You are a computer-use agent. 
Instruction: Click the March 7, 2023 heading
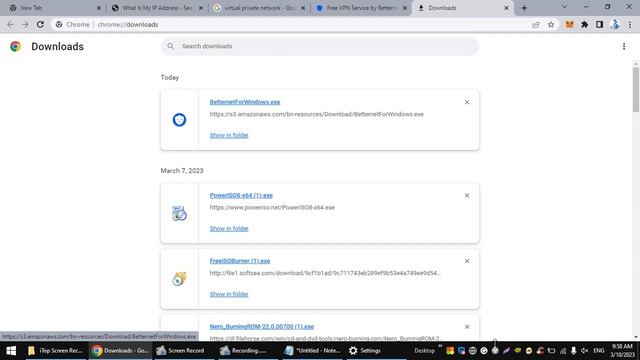pos(182,171)
